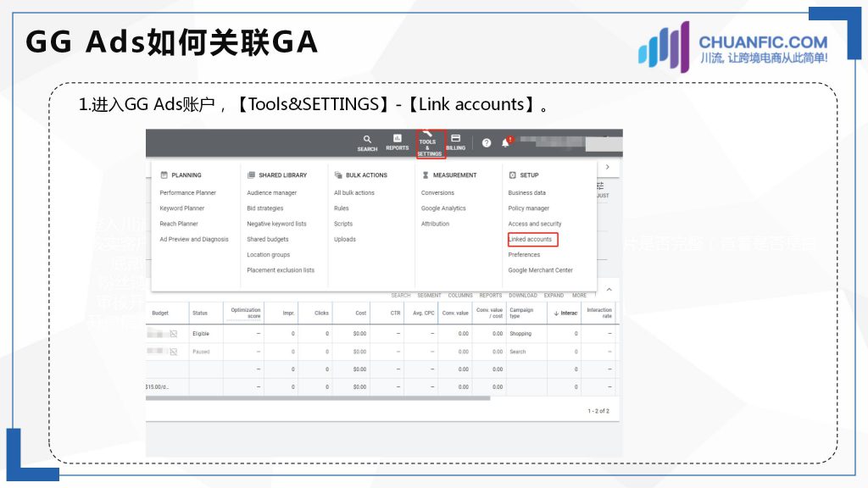The image size is (868, 488).
Task: Click the EXPAND table toolbar button
Action: tap(554, 296)
